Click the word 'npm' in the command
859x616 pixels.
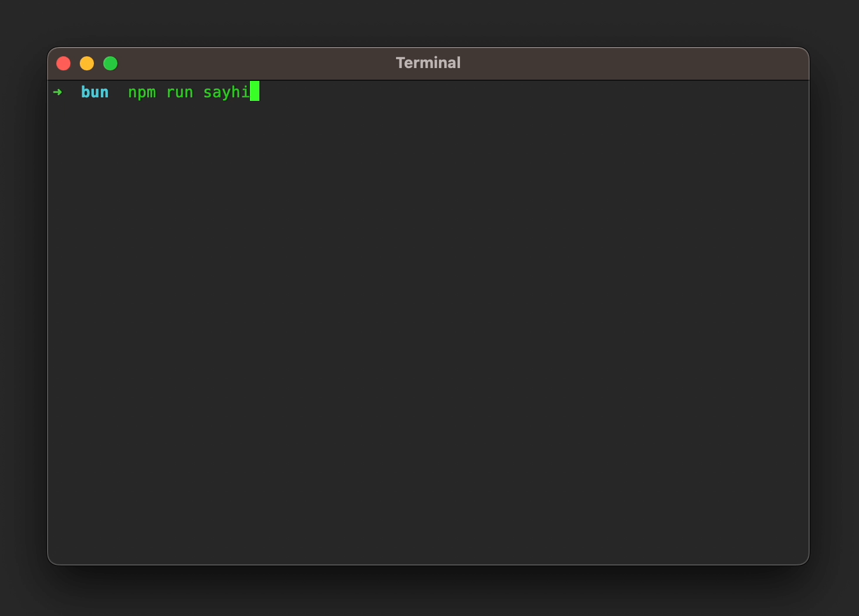click(142, 93)
